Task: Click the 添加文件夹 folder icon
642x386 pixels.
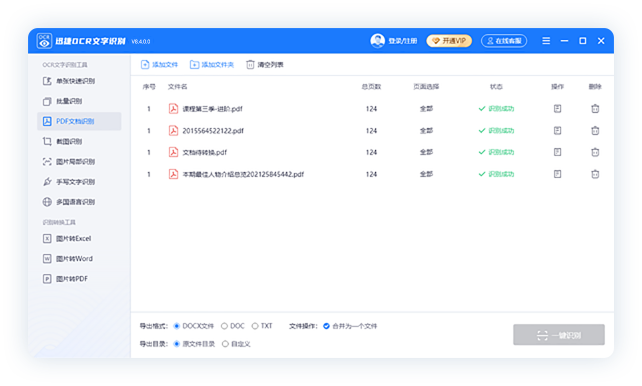Action: pos(194,65)
